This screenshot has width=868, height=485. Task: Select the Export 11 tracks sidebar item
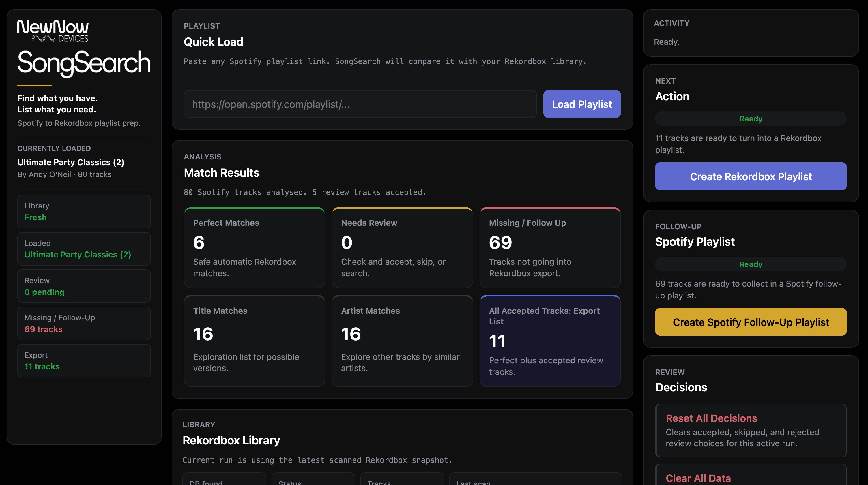click(84, 361)
